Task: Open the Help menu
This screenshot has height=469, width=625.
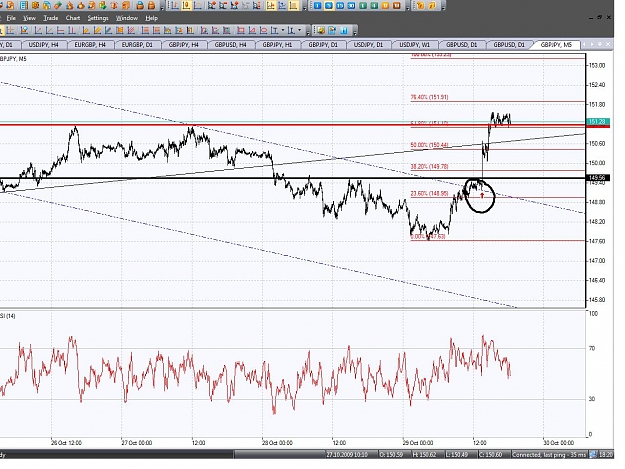Action: coord(151,18)
